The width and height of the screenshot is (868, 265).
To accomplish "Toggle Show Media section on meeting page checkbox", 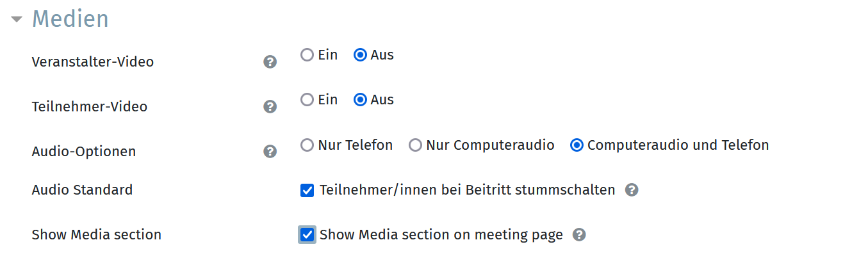I will [307, 235].
